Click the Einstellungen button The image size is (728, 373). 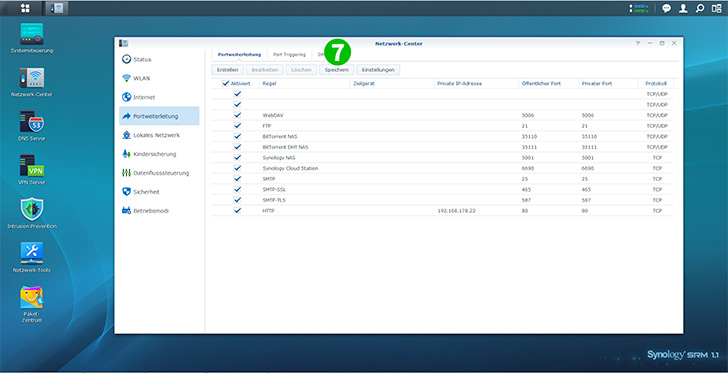point(378,70)
